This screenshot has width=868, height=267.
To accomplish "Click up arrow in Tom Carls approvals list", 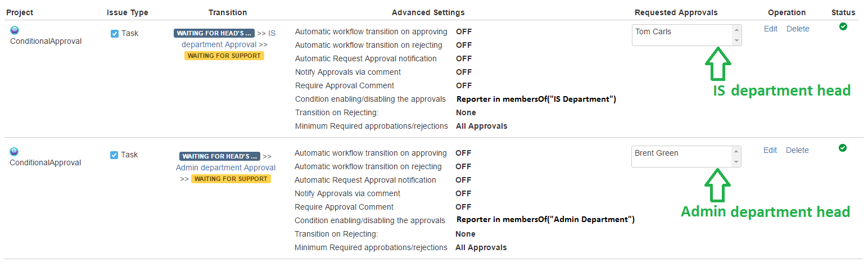I will point(736,30).
